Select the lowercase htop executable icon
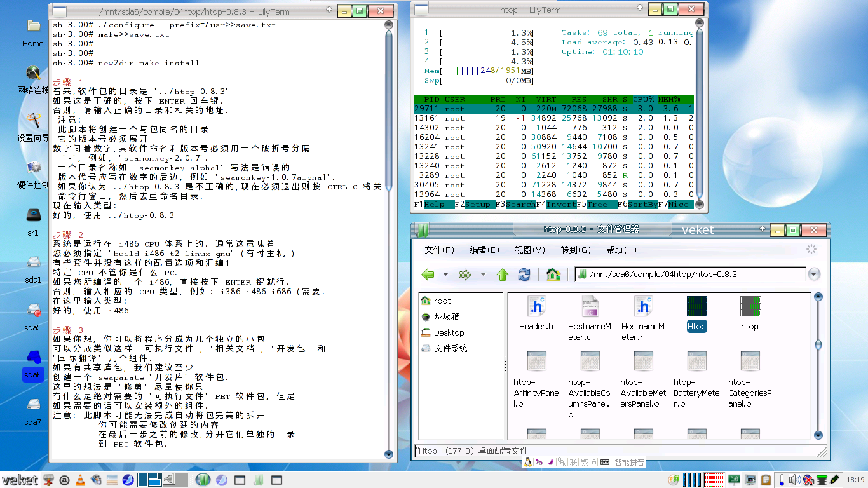Screen dimensions: 868x488 point(750,307)
